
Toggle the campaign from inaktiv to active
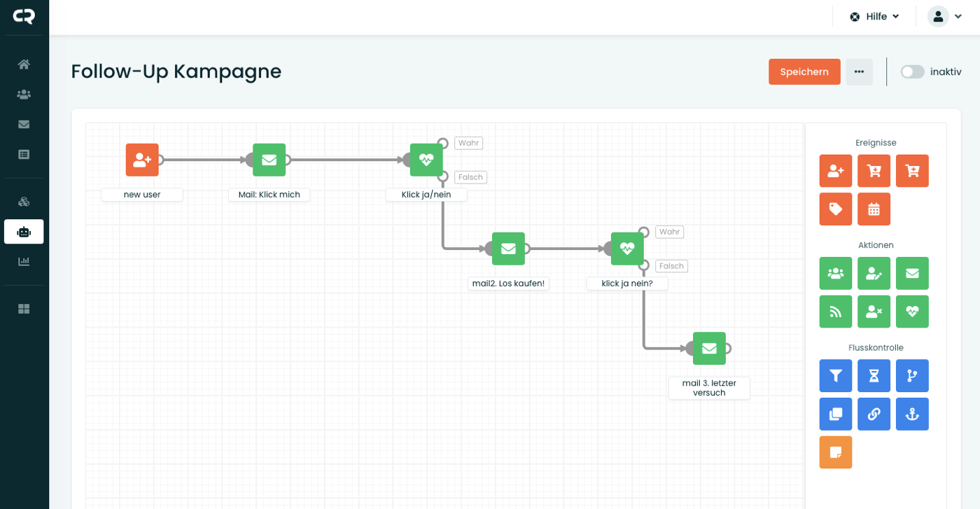pos(912,71)
